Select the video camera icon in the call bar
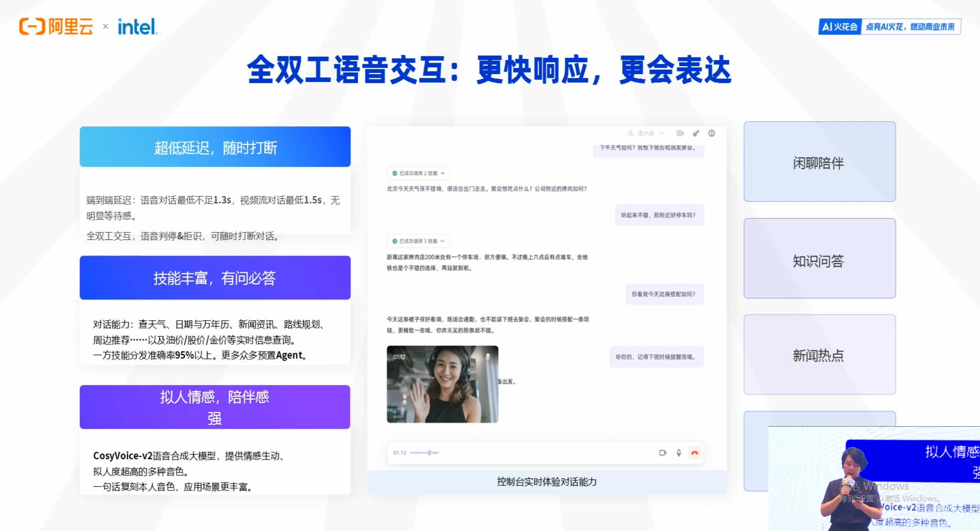980x531 pixels. point(663,453)
